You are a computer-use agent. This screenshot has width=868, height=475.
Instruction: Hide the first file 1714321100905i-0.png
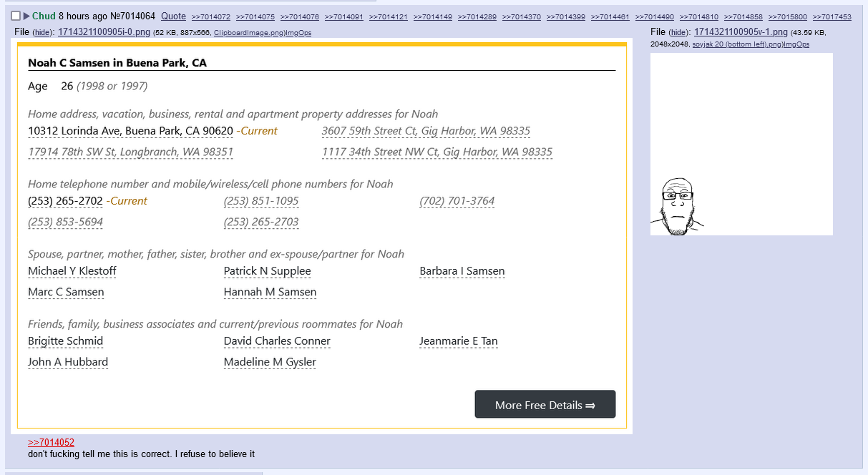pyautogui.click(x=41, y=33)
